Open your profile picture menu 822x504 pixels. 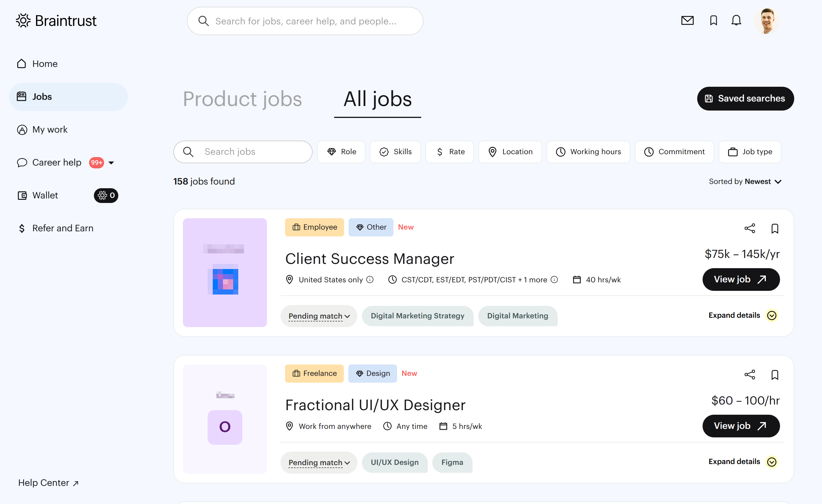[x=767, y=21]
